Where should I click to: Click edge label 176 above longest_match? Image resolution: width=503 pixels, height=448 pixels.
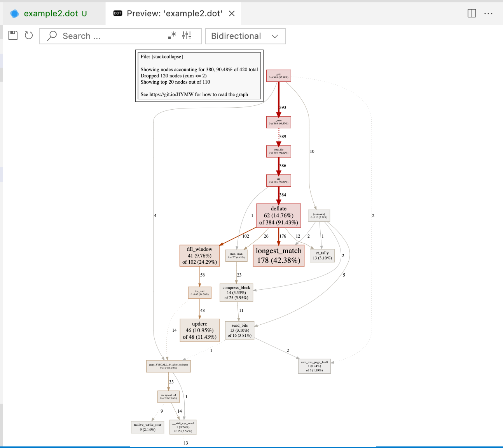pos(283,236)
